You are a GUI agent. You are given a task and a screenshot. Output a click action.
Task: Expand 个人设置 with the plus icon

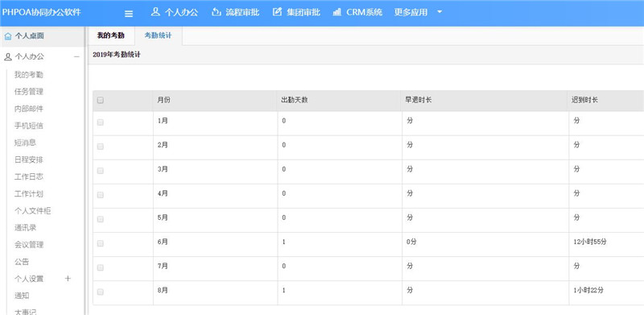68,279
